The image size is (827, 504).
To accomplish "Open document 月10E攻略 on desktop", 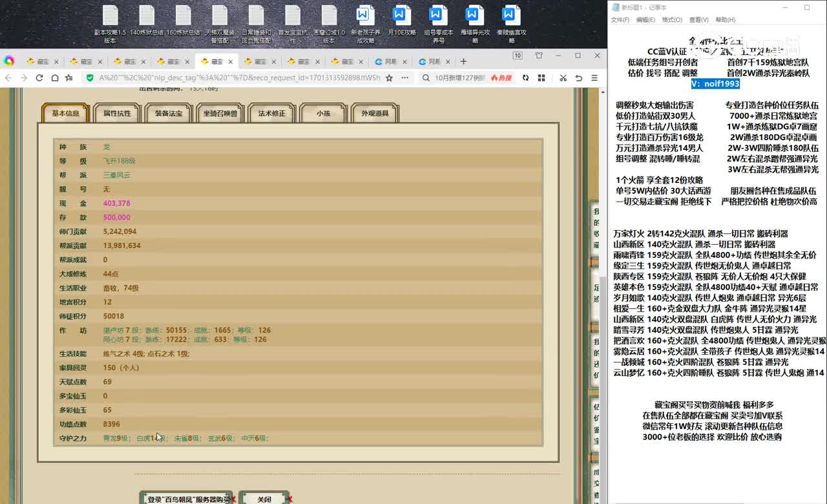I will [402, 21].
